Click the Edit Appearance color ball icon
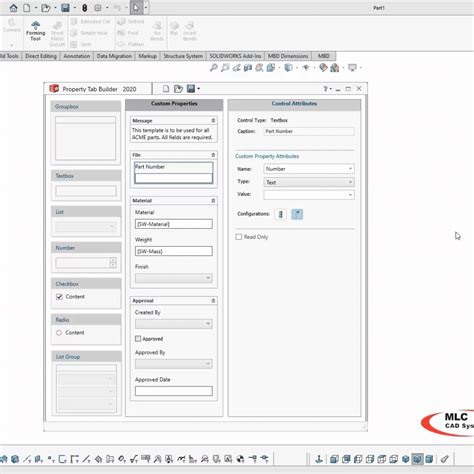 pyautogui.click(x=323, y=68)
